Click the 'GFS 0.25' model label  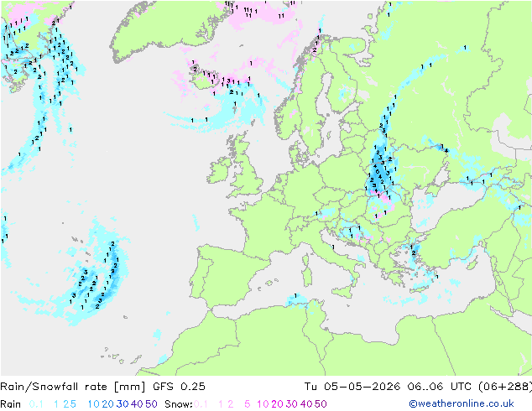point(179,387)
